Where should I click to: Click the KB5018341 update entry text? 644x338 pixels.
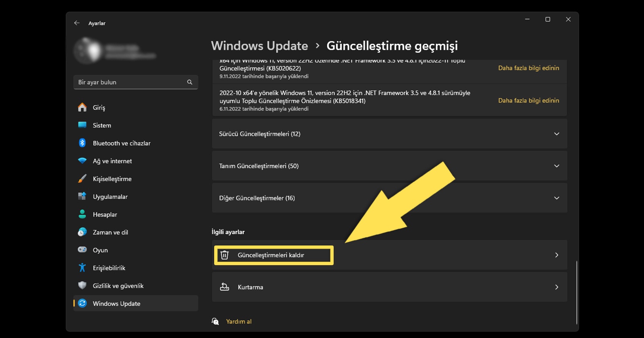345,100
